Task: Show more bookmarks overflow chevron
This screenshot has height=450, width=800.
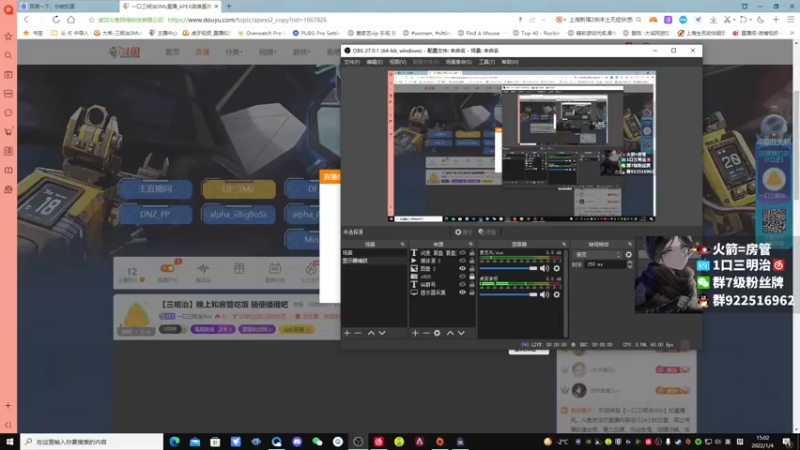Action: pos(792,33)
